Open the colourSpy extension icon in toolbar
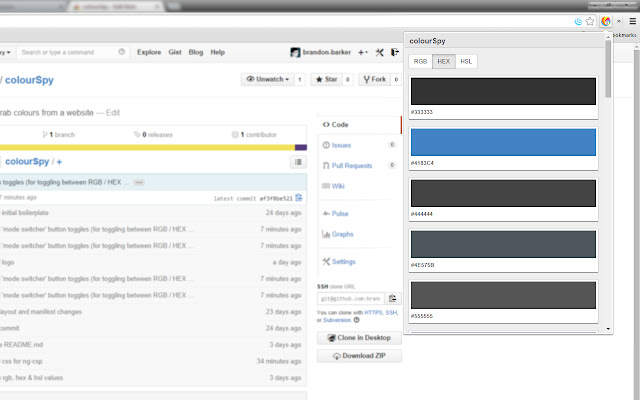This screenshot has width=640, height=400. (x=606, y=21)
